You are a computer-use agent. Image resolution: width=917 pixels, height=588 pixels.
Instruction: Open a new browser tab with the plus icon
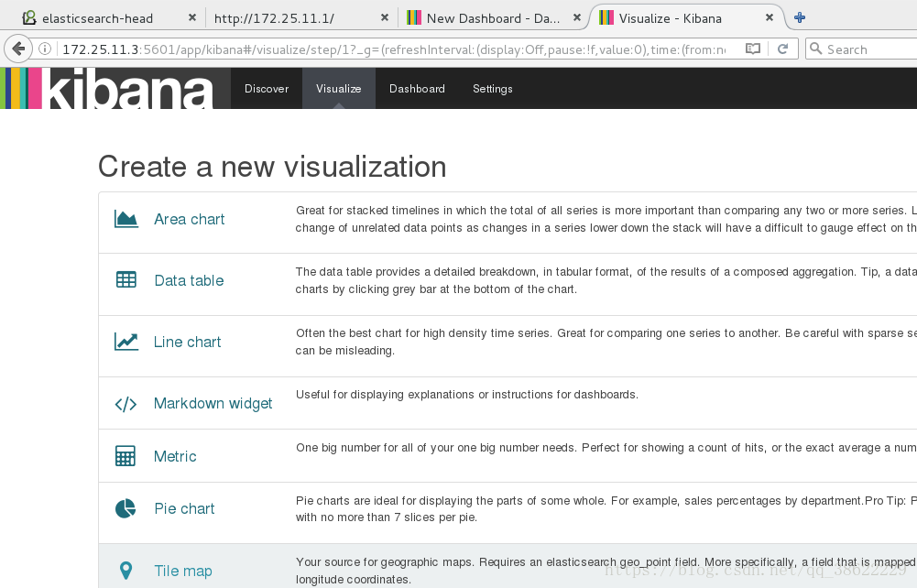click(x=800, y=17)
